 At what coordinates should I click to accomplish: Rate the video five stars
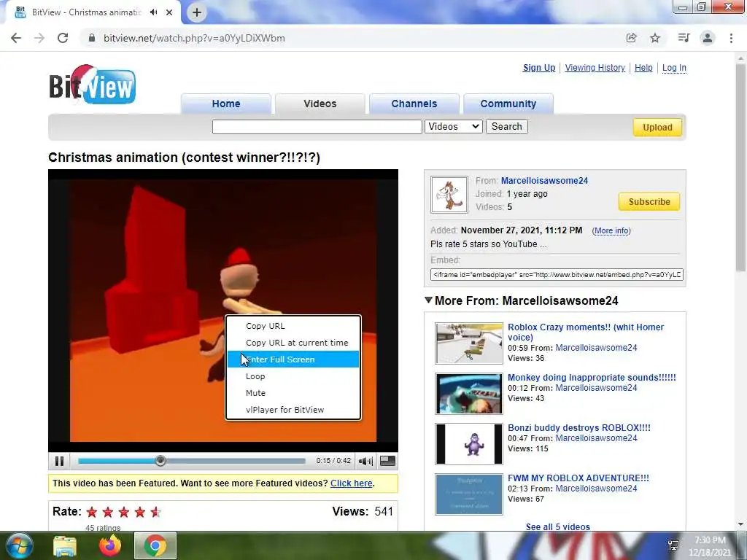point(156,513)
